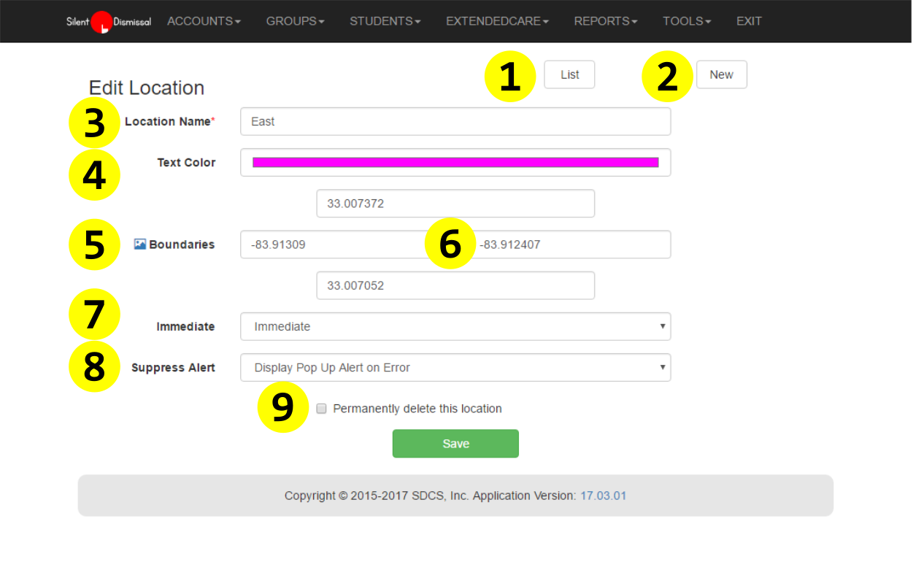The height and width of the screenshot is (570, 924).
Task: Expand the STUDENTS menu
Action: coord(385,21)
